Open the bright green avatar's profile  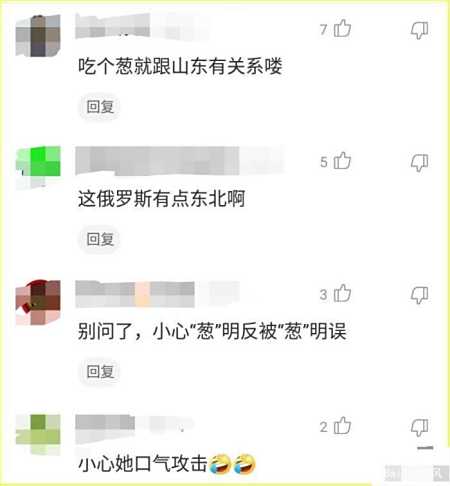(x=38, y=167)
